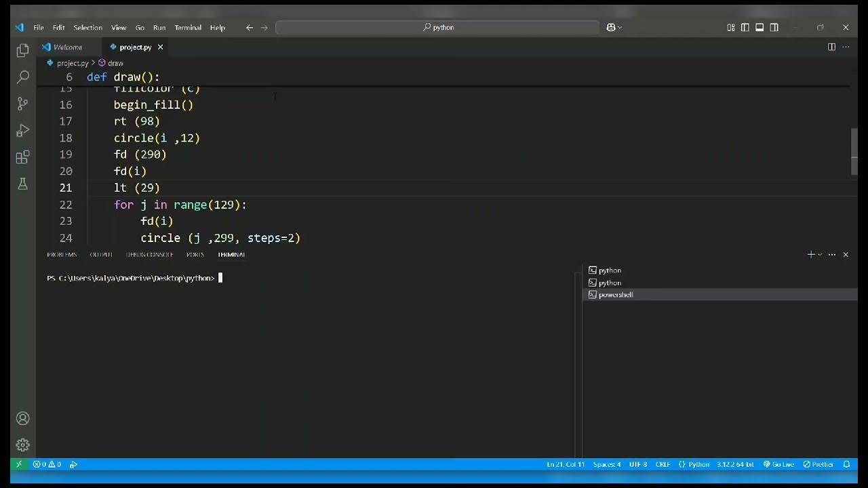Viewport: 868px width, 488px height.
Task: Close the terminal panel
Action: [x=846, y=254]
